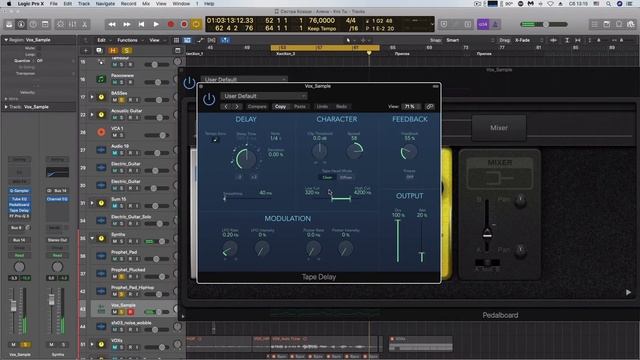Open Tape Delay User Default preset menu
The width and height of the screenshot is (640, 360).
tap(264, 96)
